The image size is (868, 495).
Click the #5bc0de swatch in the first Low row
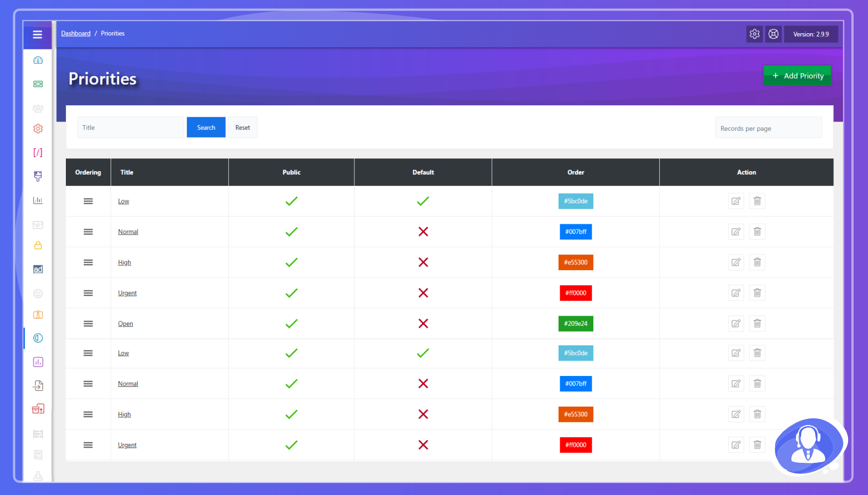576,201
